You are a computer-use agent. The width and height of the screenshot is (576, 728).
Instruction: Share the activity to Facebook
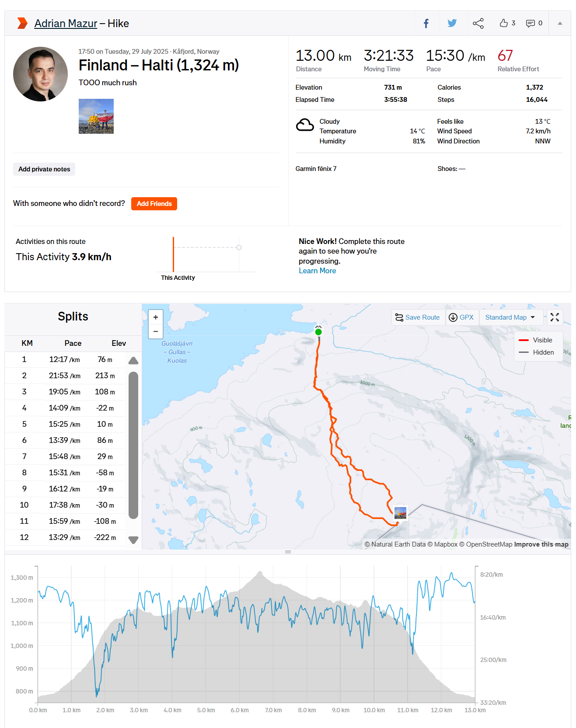point(426,23)
